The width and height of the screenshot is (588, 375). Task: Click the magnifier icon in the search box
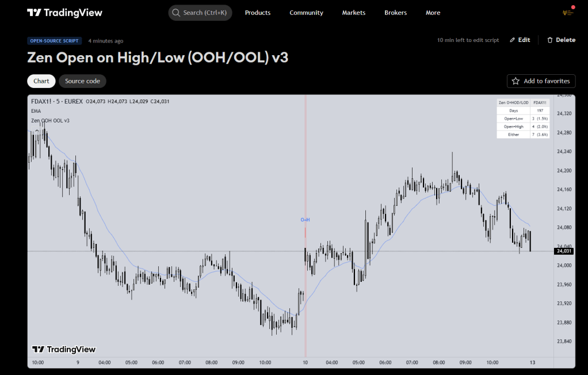tap(175, 13)
